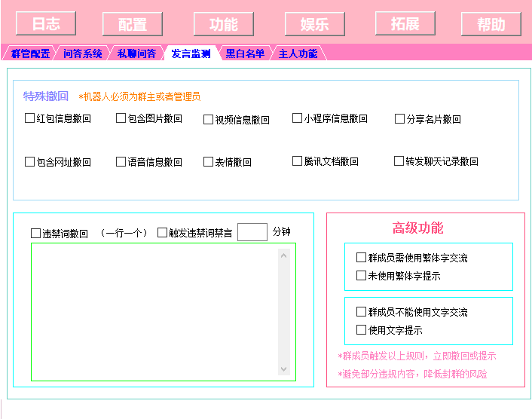
Task: Check 群成员需使用繁体字交流
Action: pyautogui.click(x=362, y=258)
